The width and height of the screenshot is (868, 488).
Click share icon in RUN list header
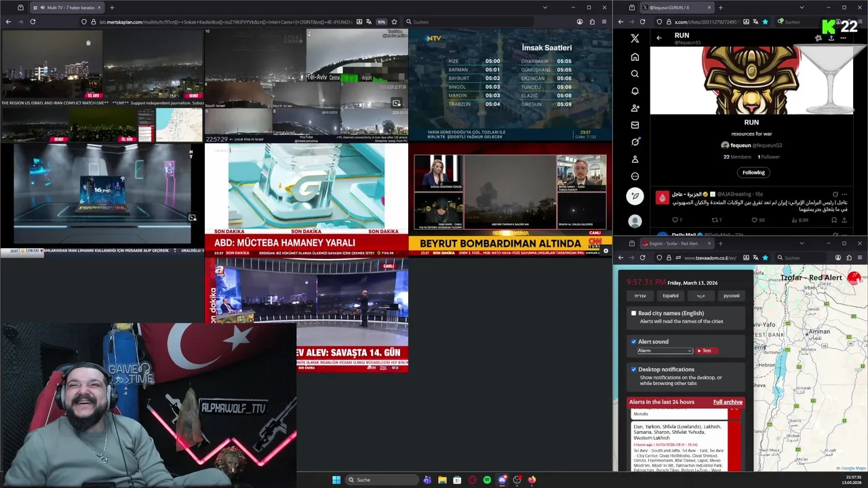click(831, 38)
